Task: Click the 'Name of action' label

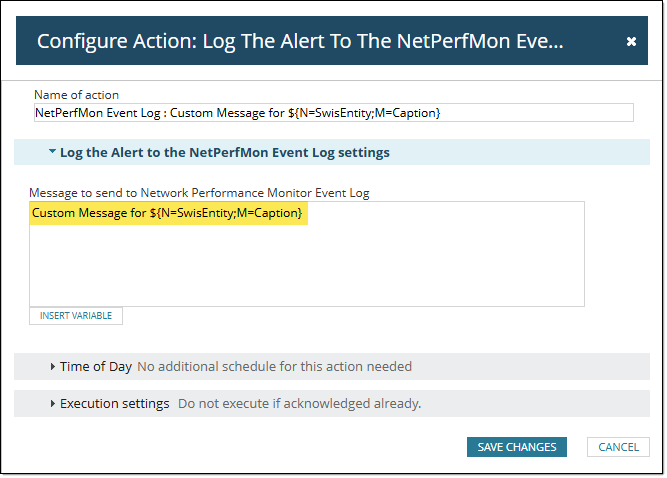Action: pyautogui.click(x=76, y=95)
